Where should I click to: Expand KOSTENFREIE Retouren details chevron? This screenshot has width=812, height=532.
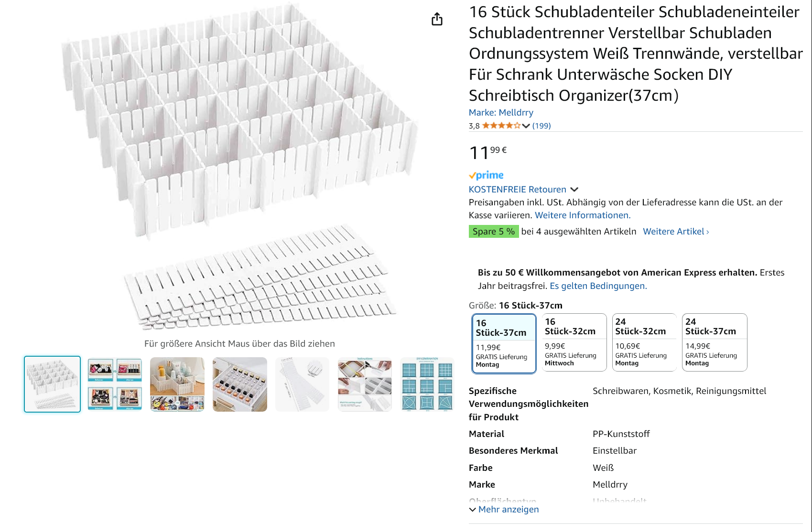pyautogui.click(x=574, y=190)
